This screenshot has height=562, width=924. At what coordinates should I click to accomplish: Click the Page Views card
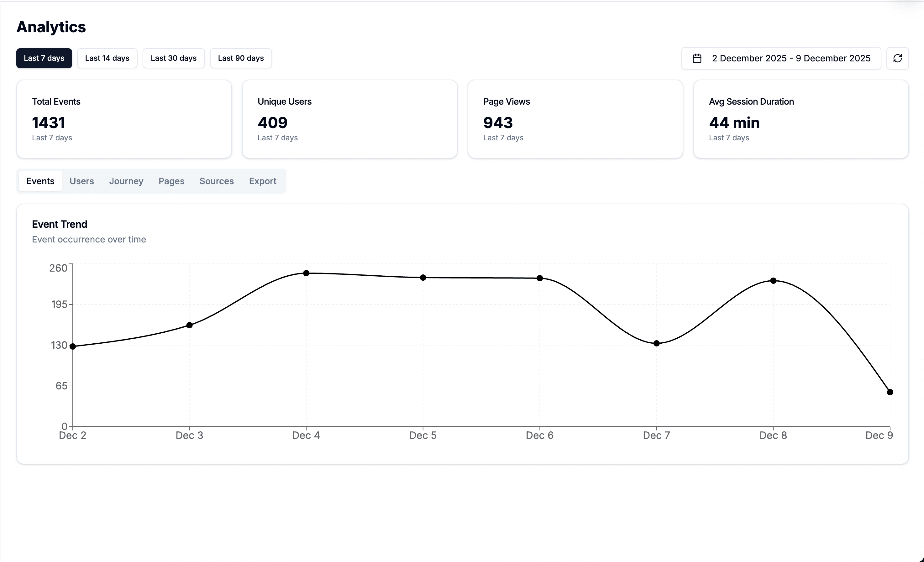575,119
